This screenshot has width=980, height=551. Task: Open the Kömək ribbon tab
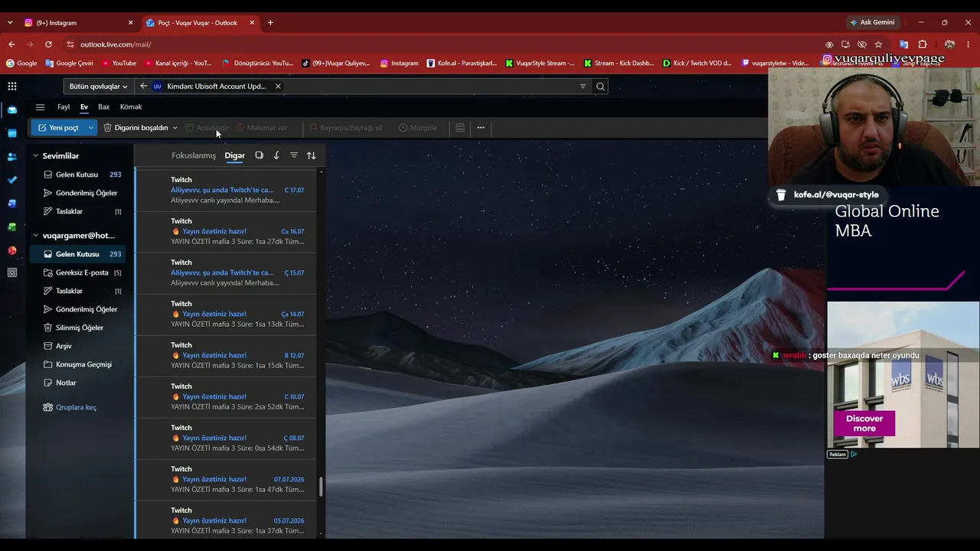coord(131,107)
